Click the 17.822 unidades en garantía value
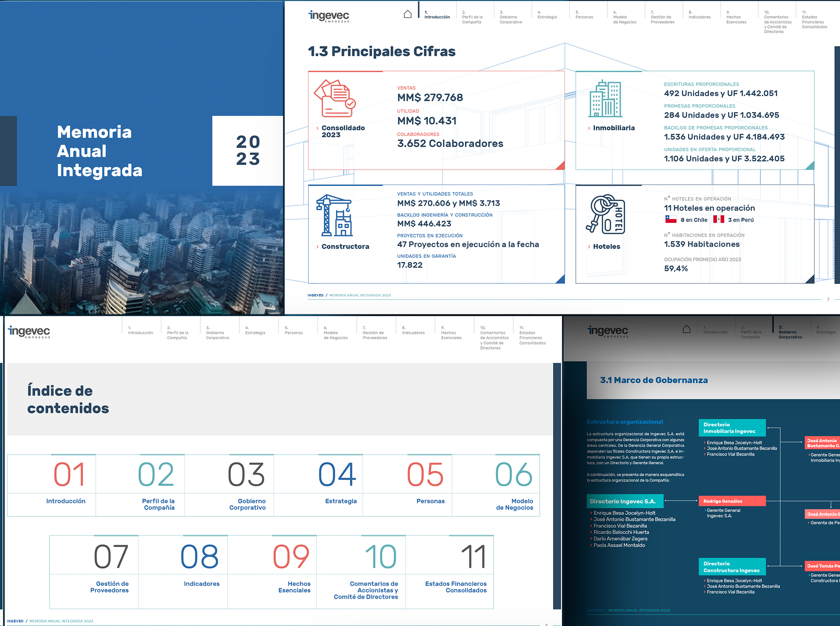840x626 pixels. pyautogui.click(x=410, y=265)
